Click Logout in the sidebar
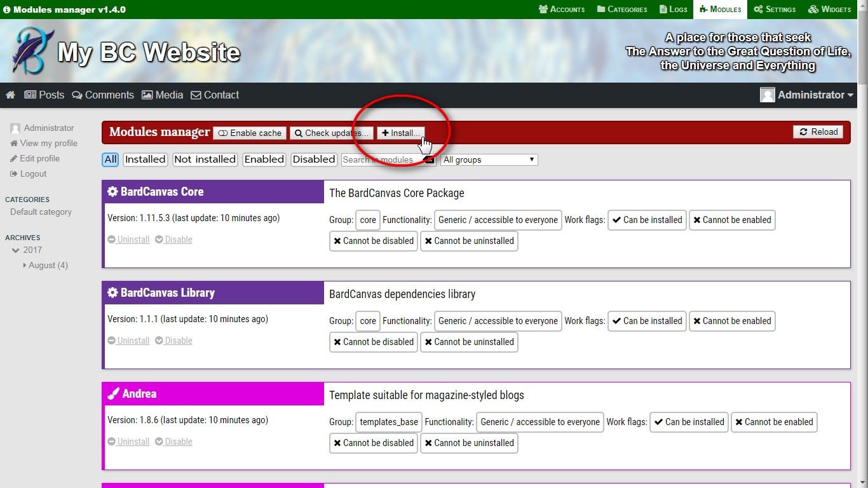The width and height of the screenshot is (868, 488). click(29, 173)
